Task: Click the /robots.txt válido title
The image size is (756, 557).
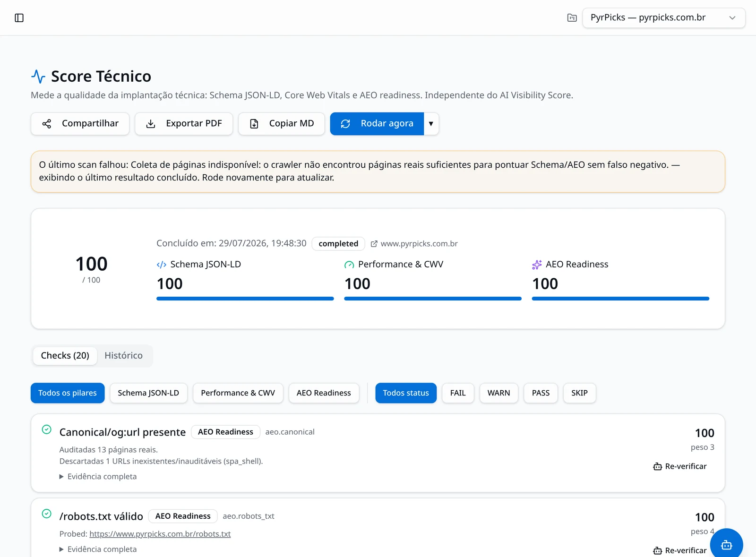Action: click(101, 516)
